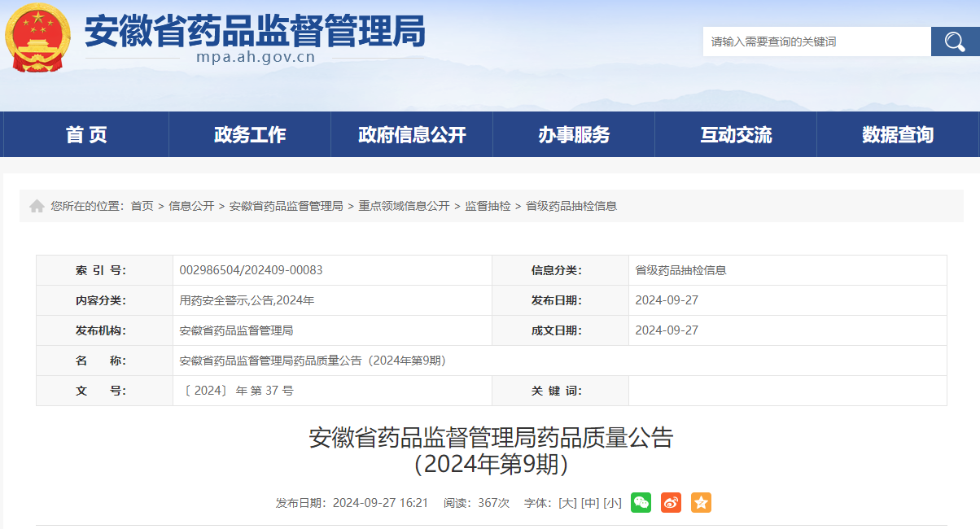Click the search magnifier icon button

point(955,42)
